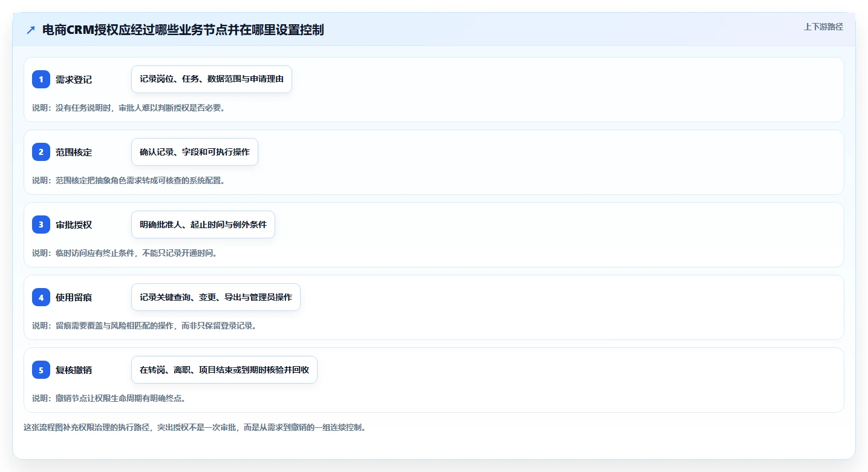
Task: Click the footer summary 这张流程图补充权限治理的执行路径
Action: (x=88, y=427)
